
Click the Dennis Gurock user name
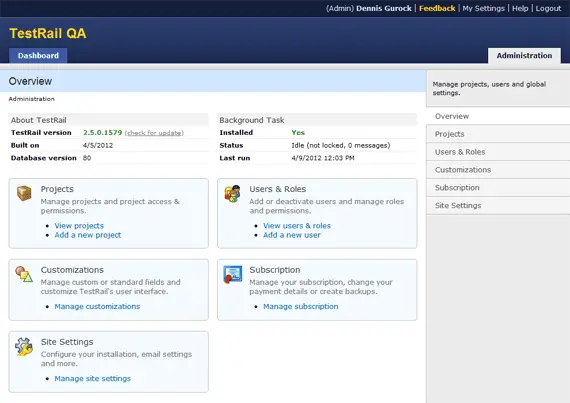[384, 8]
